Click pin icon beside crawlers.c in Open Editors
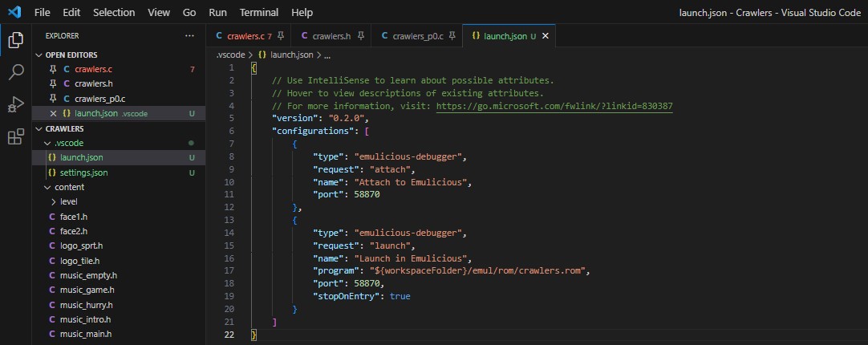This screenshot has width=868, height=345. [53, 69]
